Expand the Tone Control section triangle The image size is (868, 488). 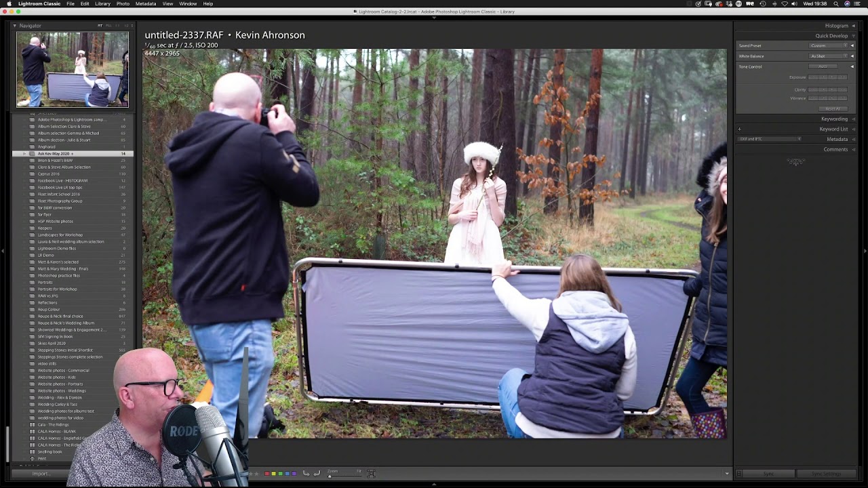tap(852, 66)
